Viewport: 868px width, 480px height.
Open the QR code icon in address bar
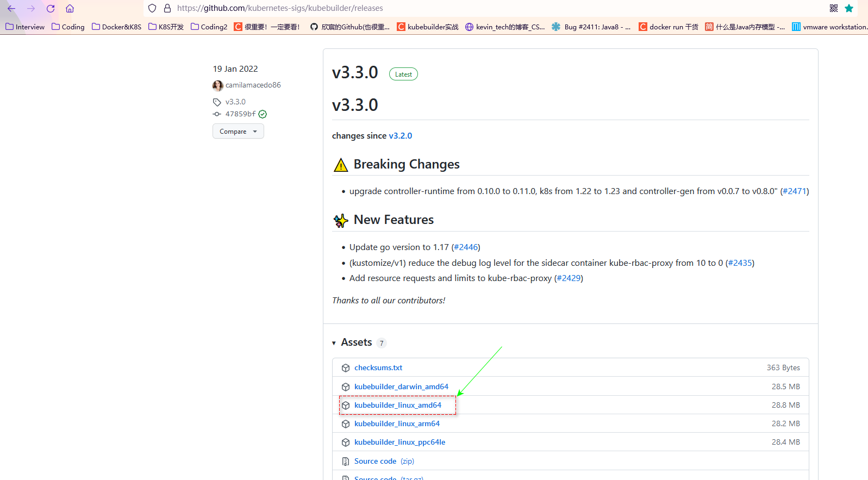tap(834, 8)
